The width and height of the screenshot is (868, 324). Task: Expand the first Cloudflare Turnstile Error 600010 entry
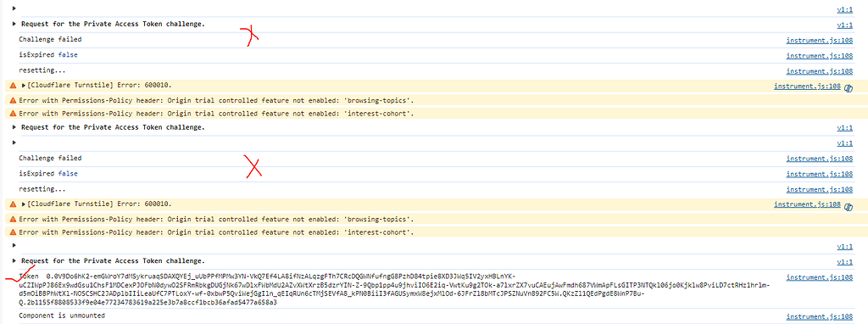(x=24, y=86)
